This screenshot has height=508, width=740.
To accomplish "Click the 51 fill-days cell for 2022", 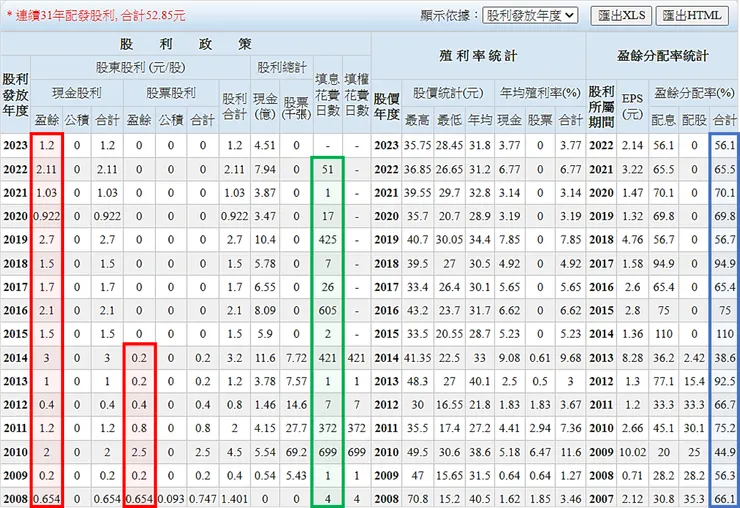I will [x=328, y=169].
